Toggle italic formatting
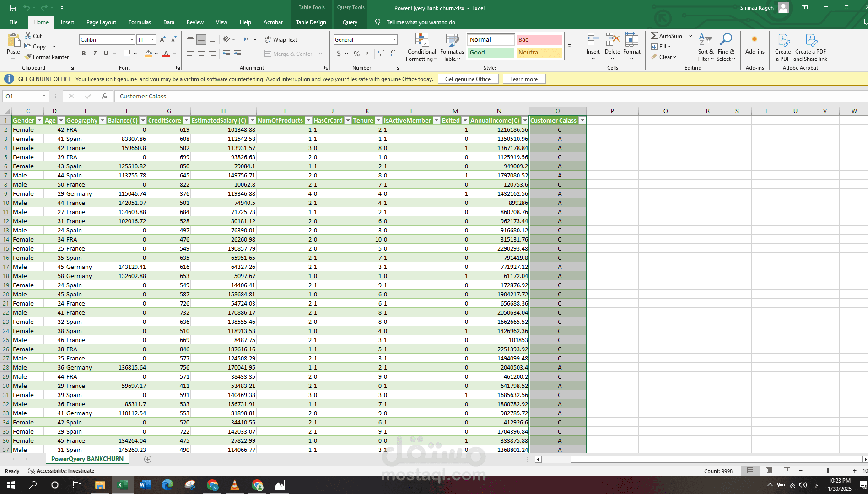 (95, 54)
